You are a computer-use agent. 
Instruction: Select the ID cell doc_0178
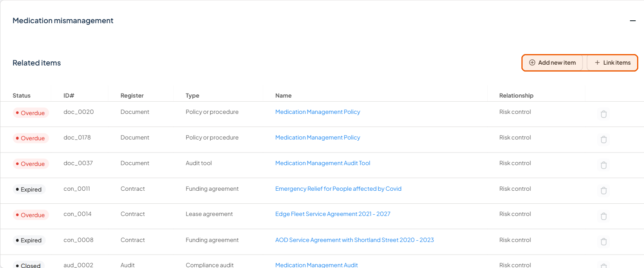tap(77, 137)
